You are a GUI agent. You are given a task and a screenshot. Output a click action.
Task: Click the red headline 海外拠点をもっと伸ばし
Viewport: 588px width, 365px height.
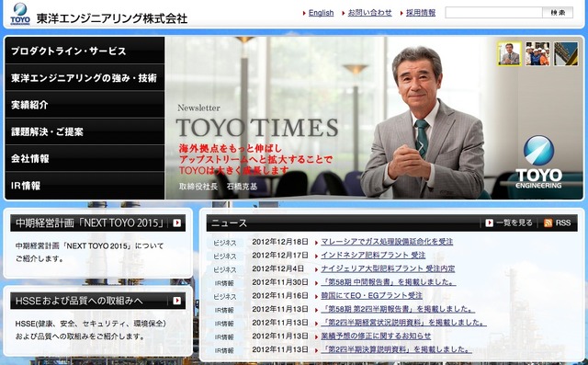tap(231, 148)
